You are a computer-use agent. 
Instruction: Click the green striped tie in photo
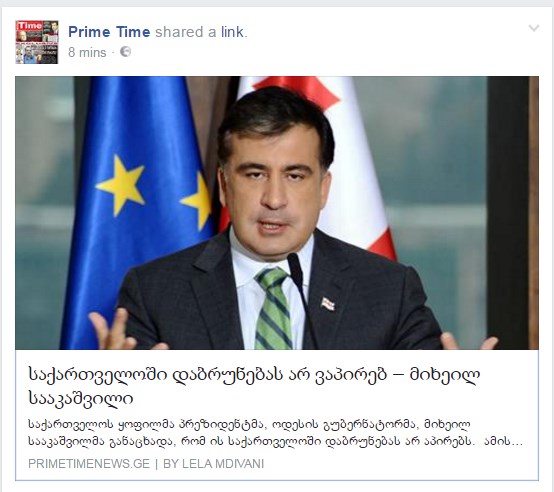(273, 308)
